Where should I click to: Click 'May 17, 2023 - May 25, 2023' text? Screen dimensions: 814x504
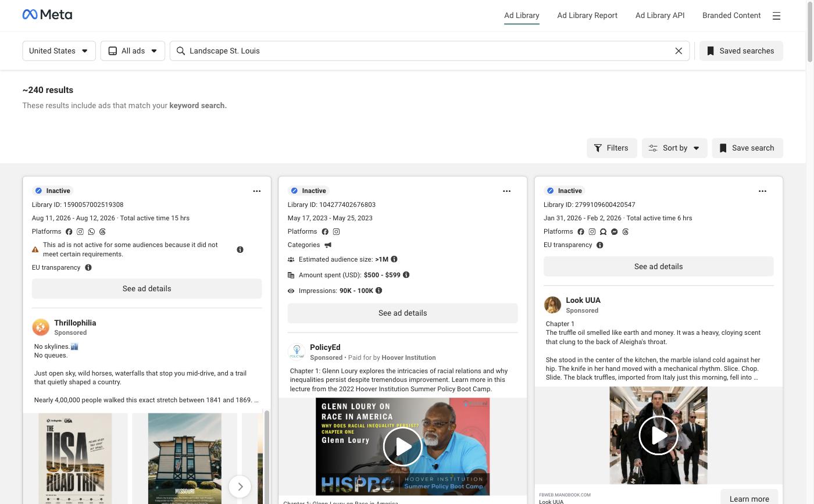point(330,218)
